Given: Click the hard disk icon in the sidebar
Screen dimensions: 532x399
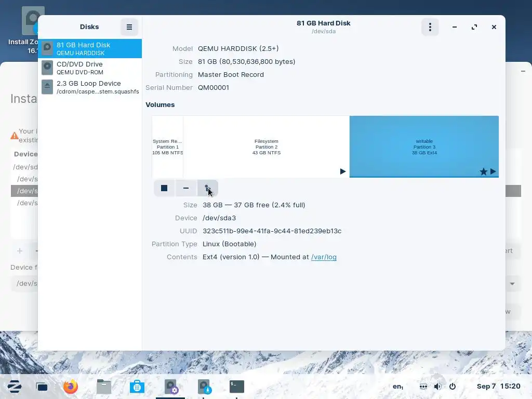Looking at the screenshot, I should 47,48.
